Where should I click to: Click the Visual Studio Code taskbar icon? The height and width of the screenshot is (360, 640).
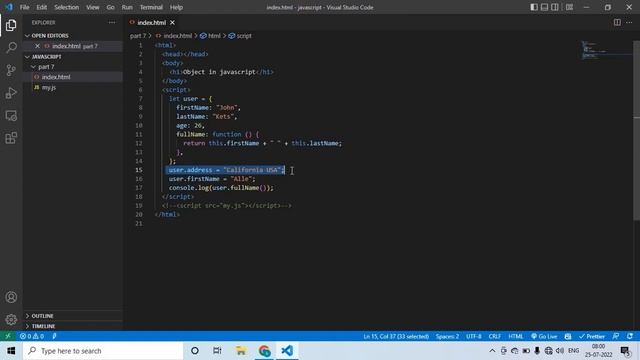coord(287,351)
